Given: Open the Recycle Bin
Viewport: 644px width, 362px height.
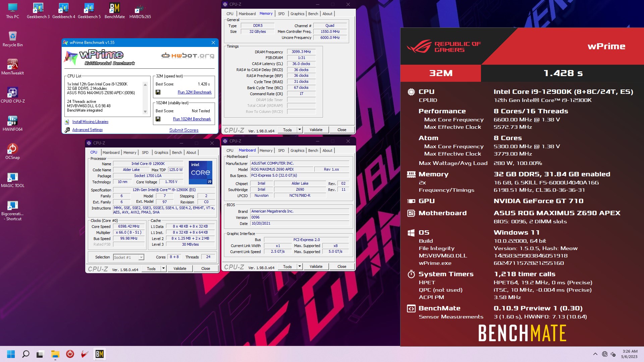Looking at the screenshot, I should [12, 39].
